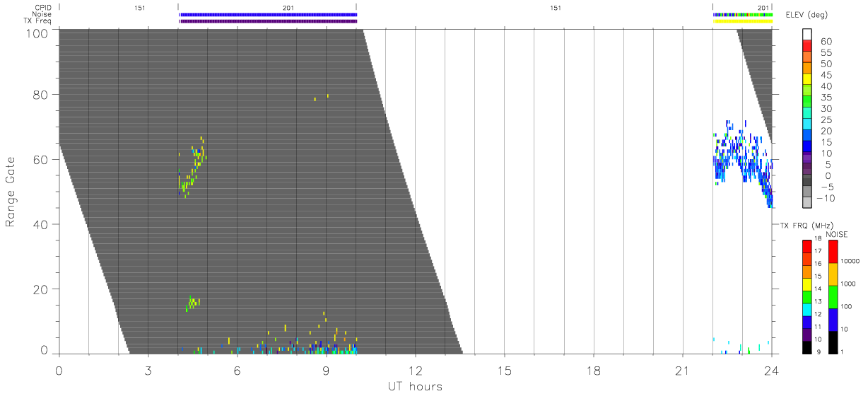The height and width of the screenshot is (401, 868).
Task: Click the blue noise bar spanning 4–10 UT
Action: [269, 14]
